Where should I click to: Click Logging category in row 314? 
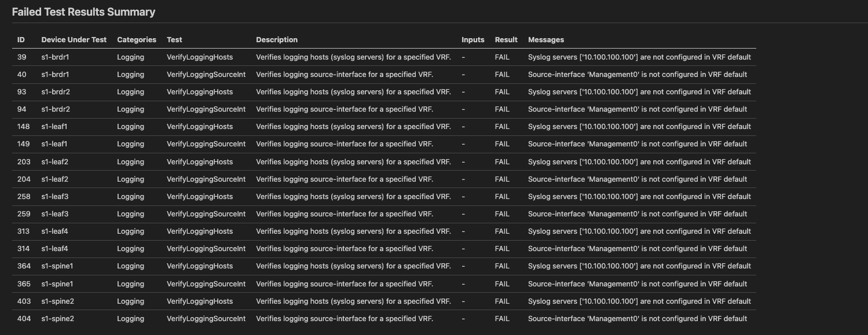pyautogui.click(x=130, y=249)
